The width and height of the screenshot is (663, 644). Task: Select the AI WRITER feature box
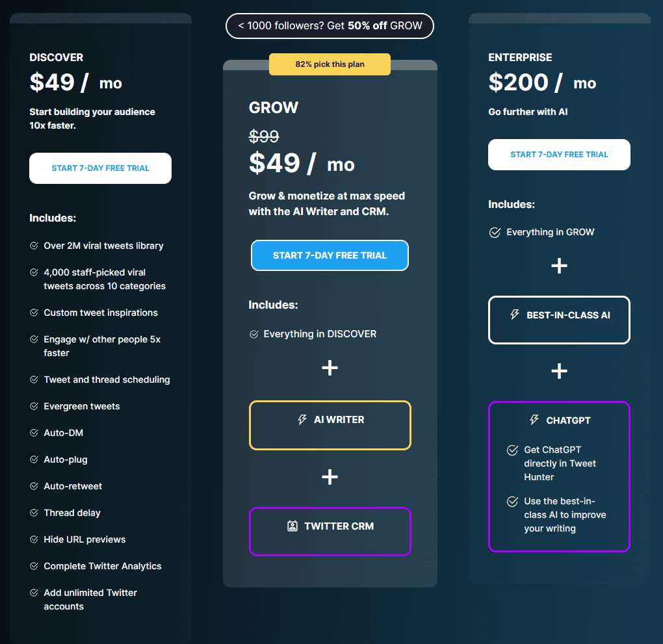point(330,426)
